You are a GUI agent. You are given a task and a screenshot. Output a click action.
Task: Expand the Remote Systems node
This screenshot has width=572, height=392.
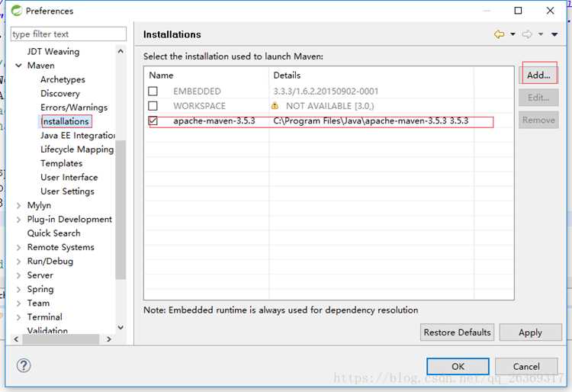coord(18,247)
